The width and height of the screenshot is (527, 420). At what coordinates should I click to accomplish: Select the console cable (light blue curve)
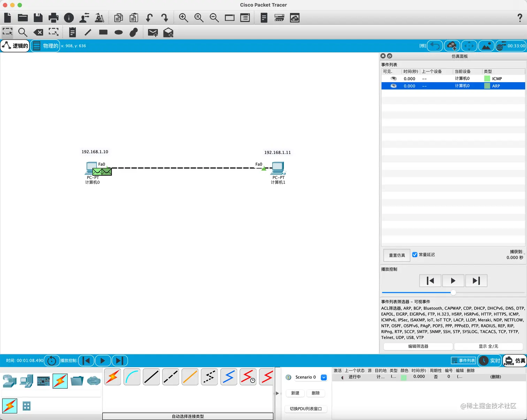tap(132, 377)
